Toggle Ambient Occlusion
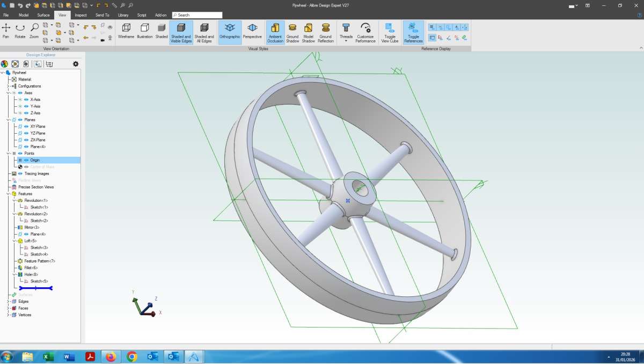644x364 pixels. (275, 32)
